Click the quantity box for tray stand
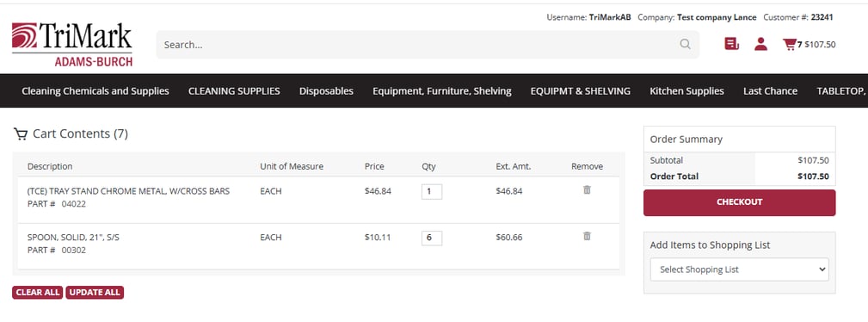This screenshot has width=868, height=322. point(431,192)
